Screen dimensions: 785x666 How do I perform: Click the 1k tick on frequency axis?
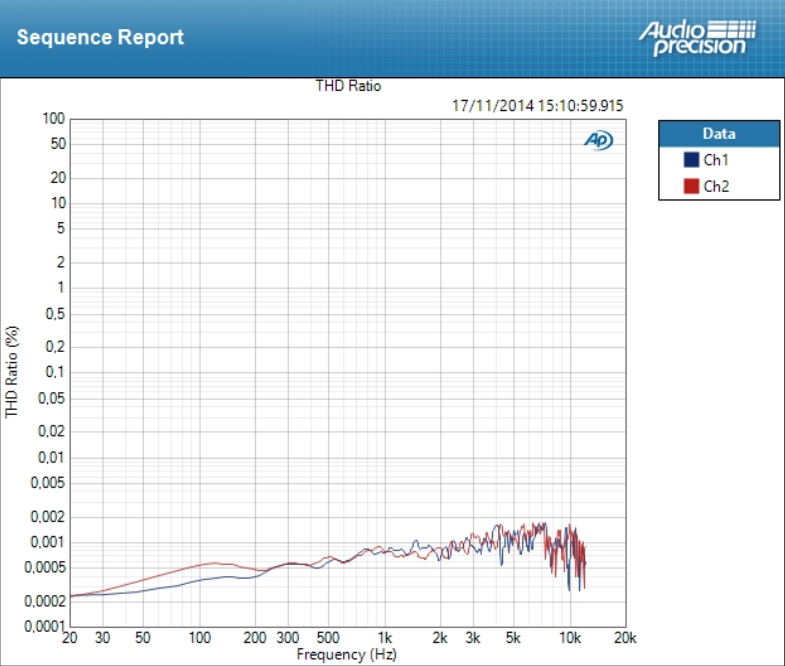(x=384, y=638)
